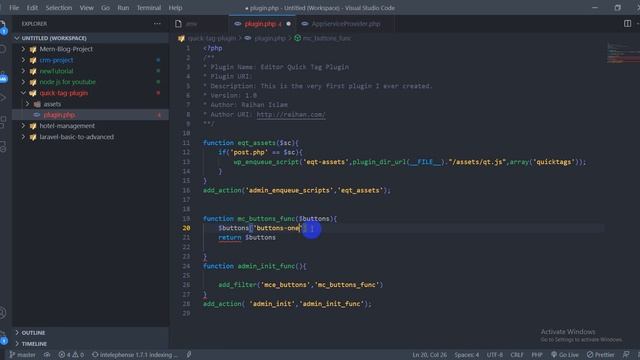Click the split editor right icon
This screenshot has height=360, width=640.
point(627,24)
